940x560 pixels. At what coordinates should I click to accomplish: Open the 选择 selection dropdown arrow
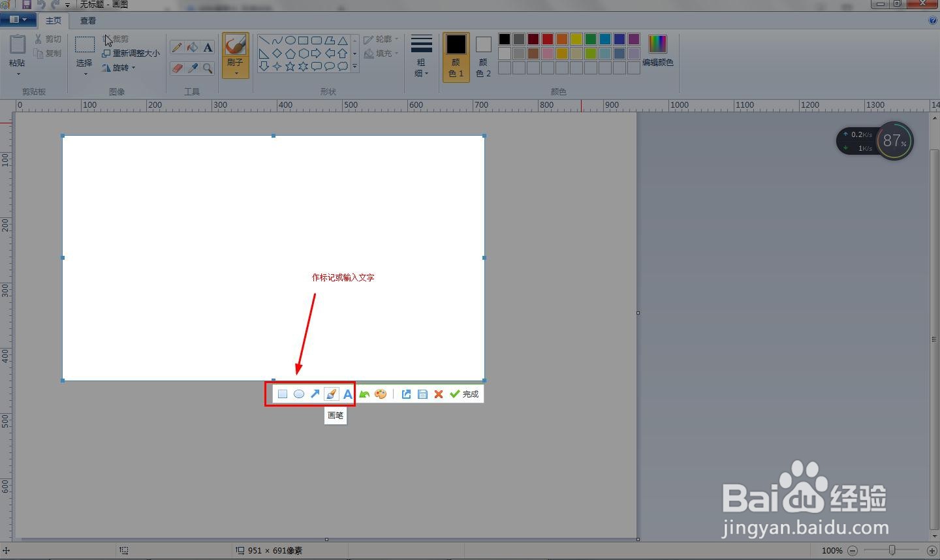[85, 74]
